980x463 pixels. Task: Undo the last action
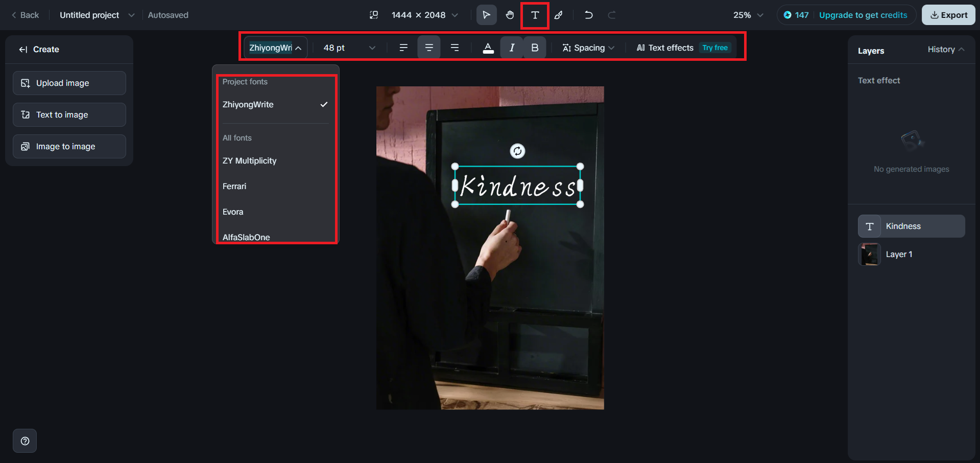pyautogui.click(x=588, y=15)
